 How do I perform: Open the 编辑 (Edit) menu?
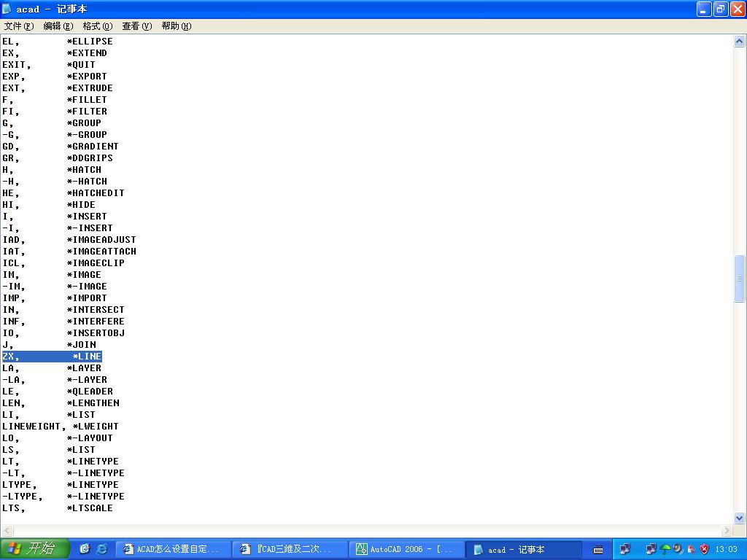(x=58, y=26)
